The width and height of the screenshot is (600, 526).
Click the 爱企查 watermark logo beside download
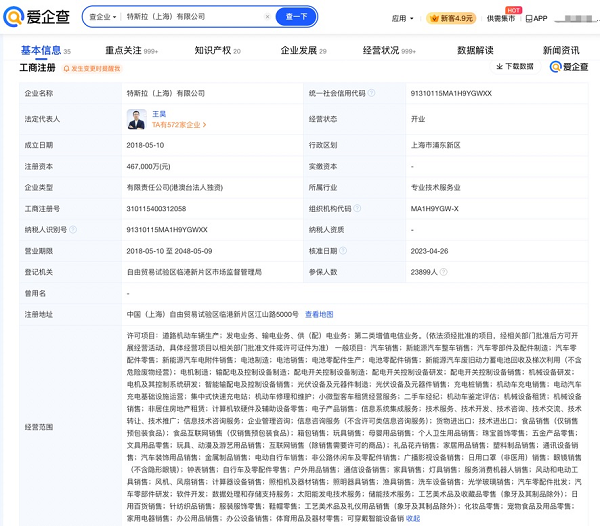click(x=569, y=67)
